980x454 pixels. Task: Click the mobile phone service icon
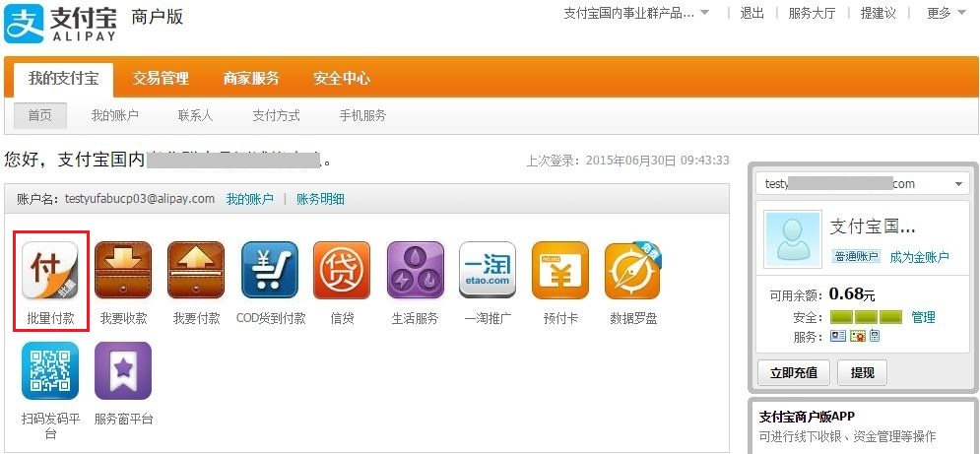(875, 337)
